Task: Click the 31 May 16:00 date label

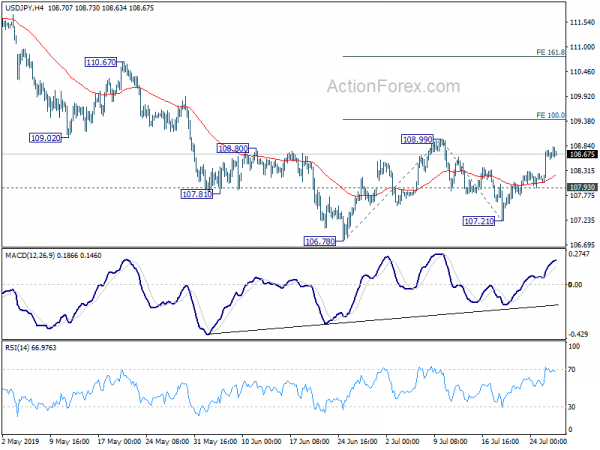Action: (x=215, y=441)
